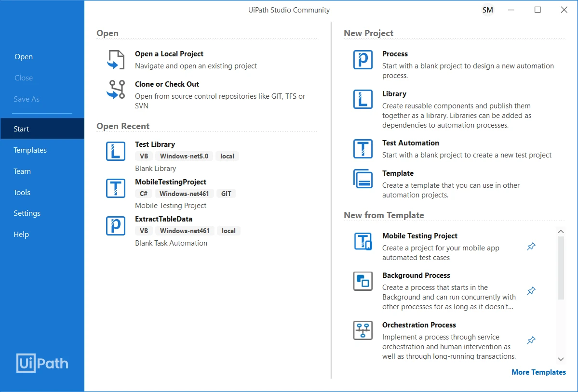The height and width of the screenshot is (392, 578).
Task: Pin the Mobile Testing Project template
Action: click(531, 247)
